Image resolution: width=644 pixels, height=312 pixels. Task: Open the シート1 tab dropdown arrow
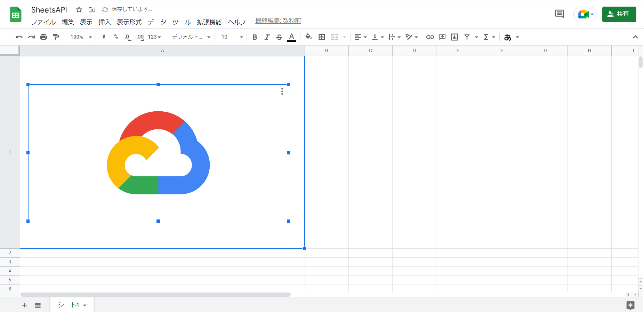(84, 305)
